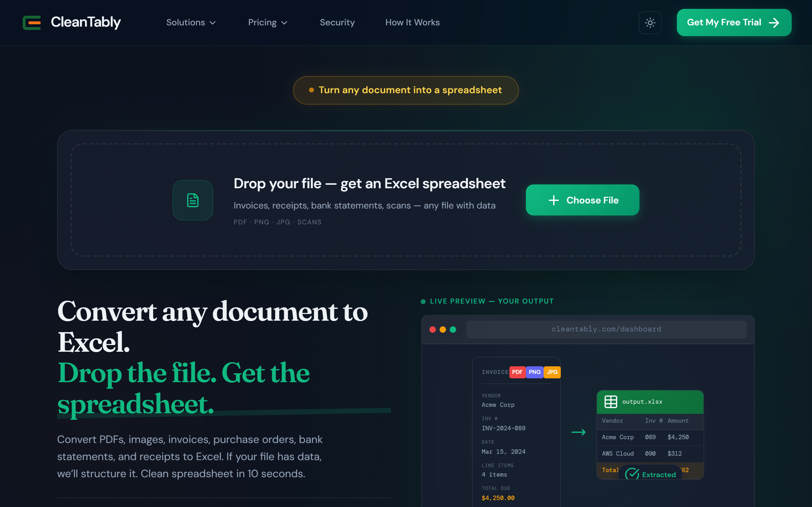Click the CleanTably logo icon
Viewport: 812px width, 507px height.
point(32,22)
